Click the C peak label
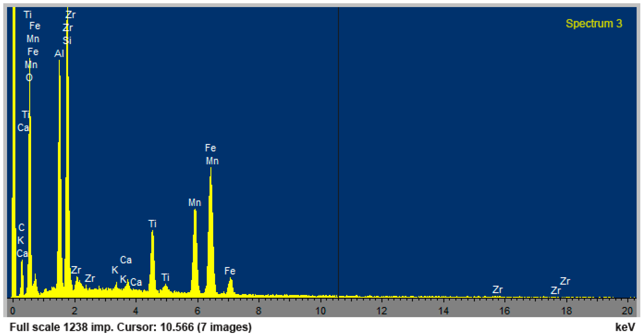 [21, 228]
